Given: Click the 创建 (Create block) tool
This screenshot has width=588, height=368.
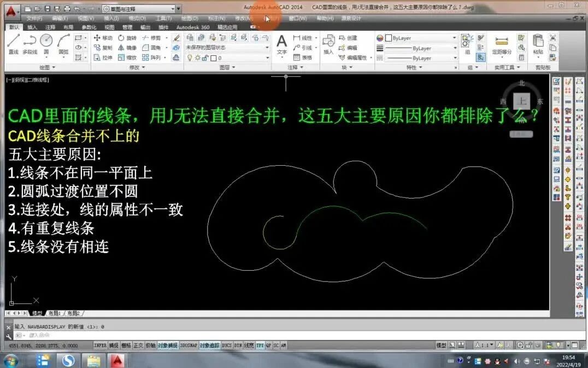Looking at the screenshot, I should click(x=348, y=38).
